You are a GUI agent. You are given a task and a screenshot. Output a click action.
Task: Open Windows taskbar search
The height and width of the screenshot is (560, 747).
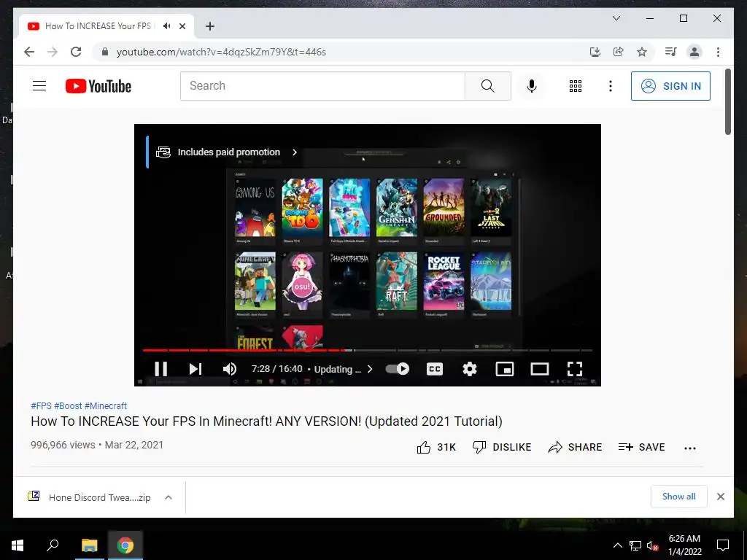(53, 545)
